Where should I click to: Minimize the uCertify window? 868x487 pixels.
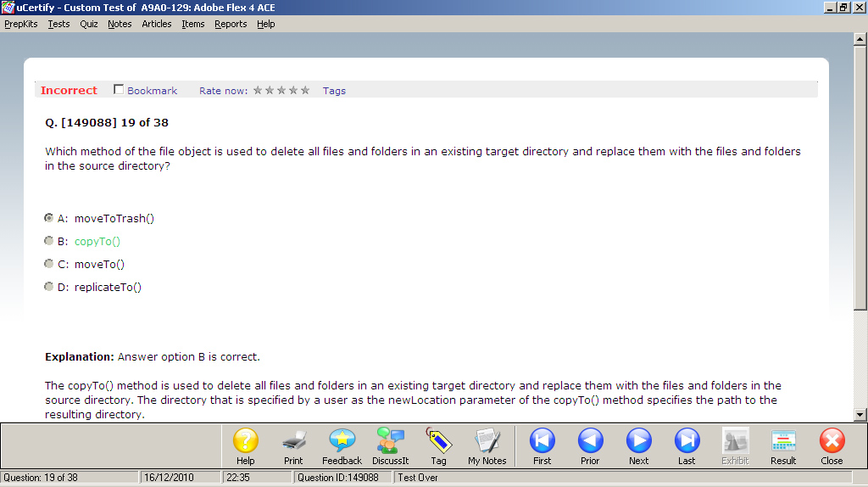[x=829, y=7]
